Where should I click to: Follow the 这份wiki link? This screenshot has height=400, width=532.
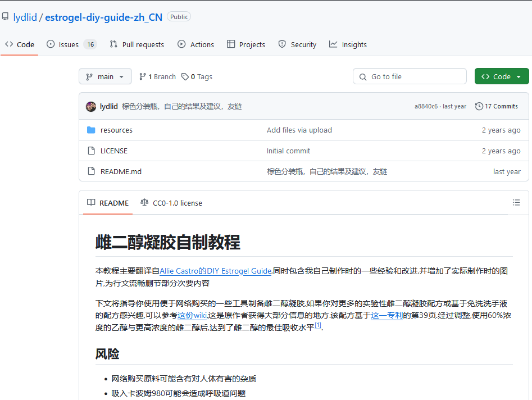[x=192, y=315]
